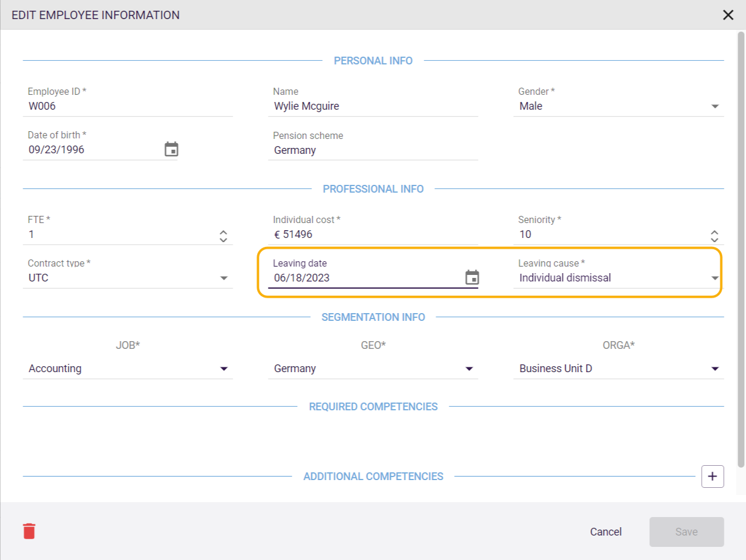
Task: Click the FTE stepper arrows
Action: (223, 236)
